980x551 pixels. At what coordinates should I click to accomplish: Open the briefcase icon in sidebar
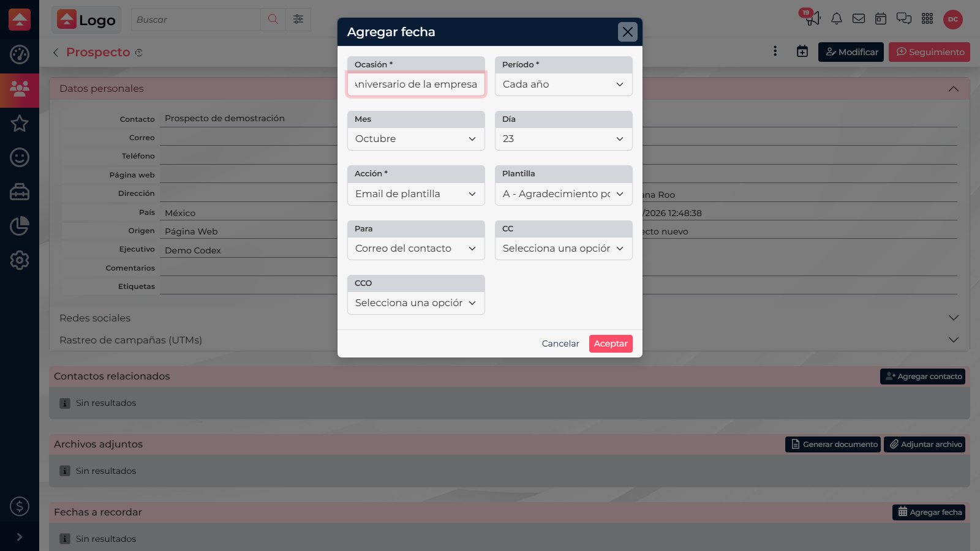click(x=20, y=192)
